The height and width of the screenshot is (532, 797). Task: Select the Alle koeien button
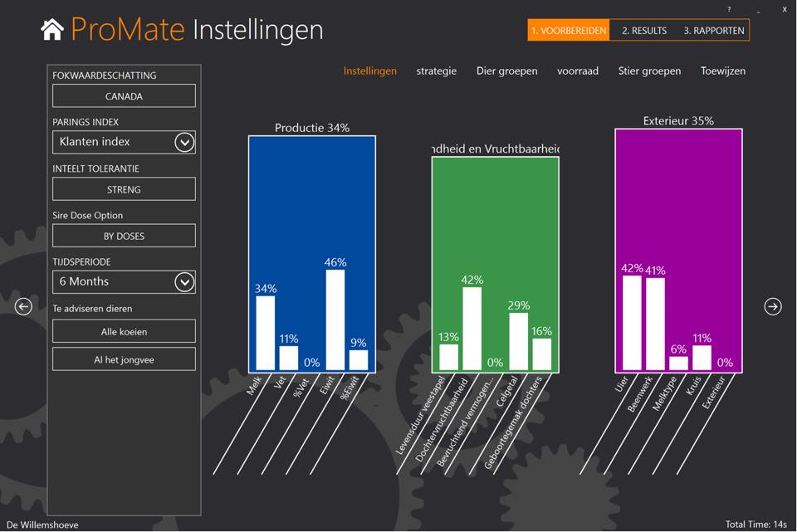coord(124,331)
